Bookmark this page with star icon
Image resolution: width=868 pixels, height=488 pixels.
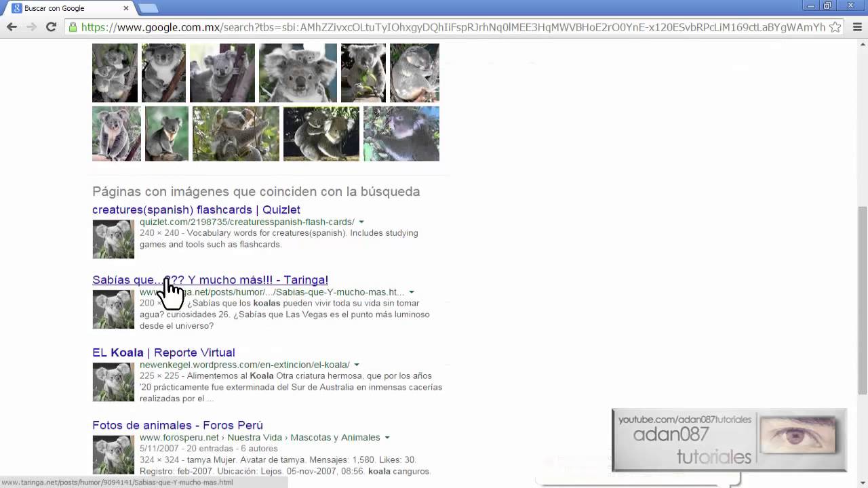click(x=835, y=27)
